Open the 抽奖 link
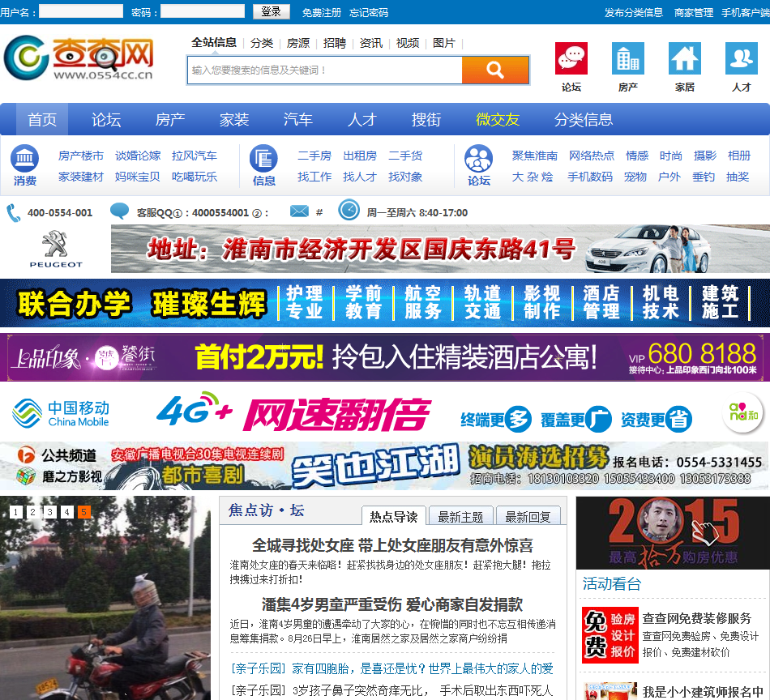The height and width of the screenshot is (700, 770). click(738, 177)
